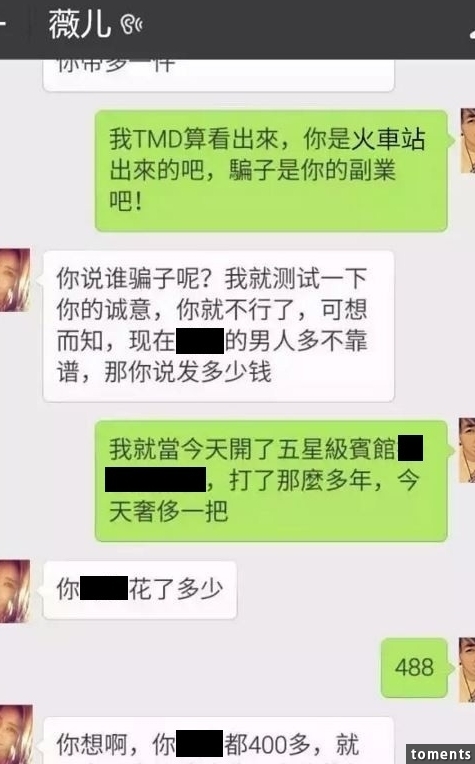This screenshot has width=475, height=764.
Task: Tap 薇儿's avatar beside 你想啊 message
Action: click(16, 734)
